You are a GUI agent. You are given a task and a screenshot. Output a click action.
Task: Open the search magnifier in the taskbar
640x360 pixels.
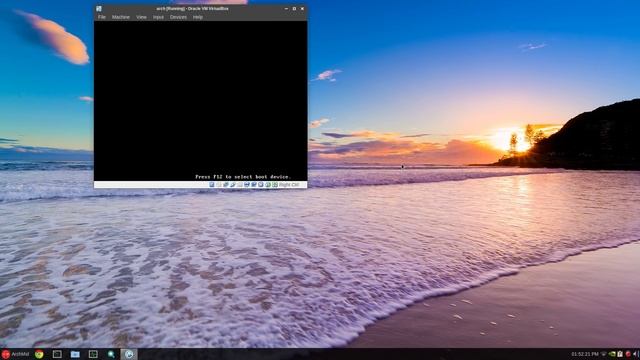click(111, 354)
